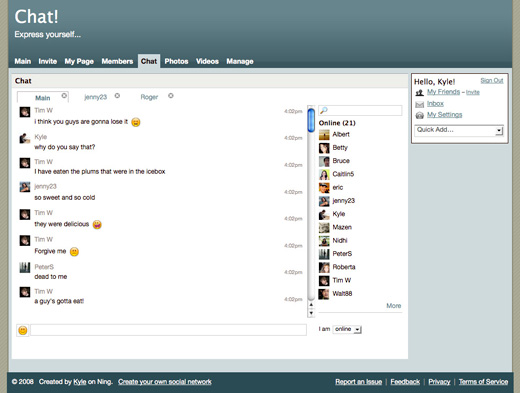Click Betty's avatar in online list
The height and width of the screenshot is (393, 520).
pyautogui.click(x=324, y=148)
